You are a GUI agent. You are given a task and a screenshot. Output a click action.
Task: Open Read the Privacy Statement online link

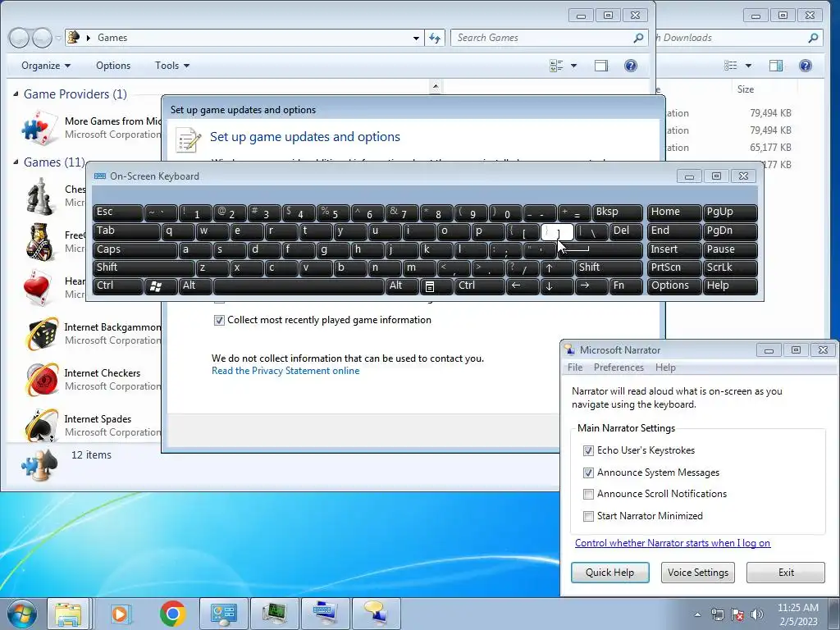tap(285, 371)
